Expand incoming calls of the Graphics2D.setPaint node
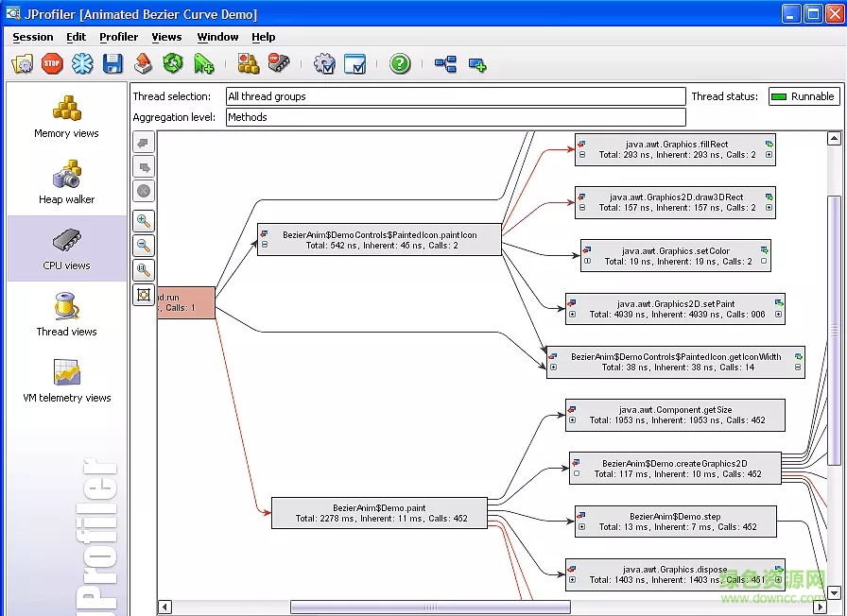Image resolution: width=847 pixels, height=616 pixels. click(572, 315)
